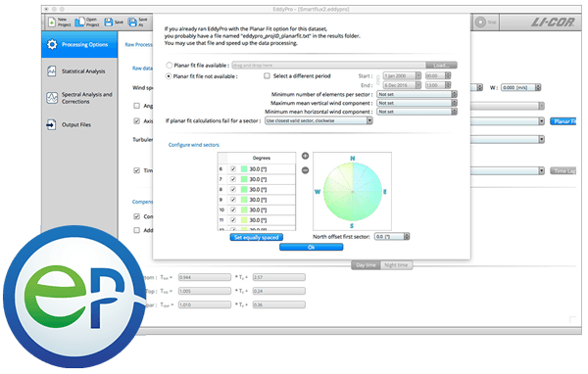
Task: Toggle checkbox for wind sector 6
Action: click(x=233, y=169)
